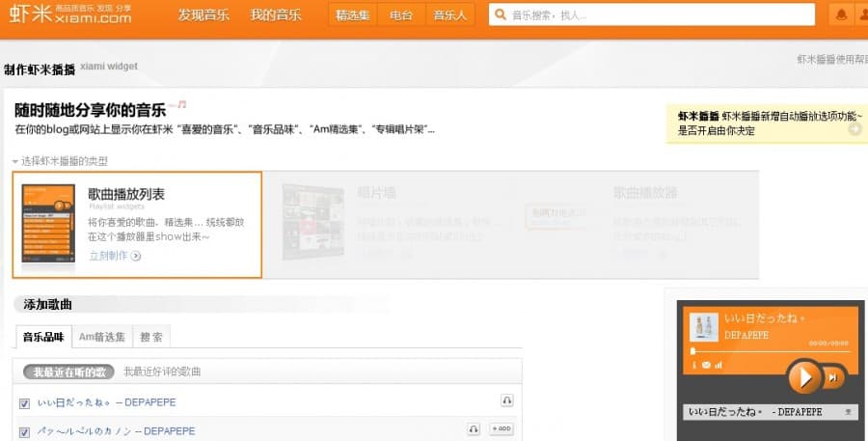Click the add button on the second song row
This screenshot has width=868, height=441.
tap(501, 428)
